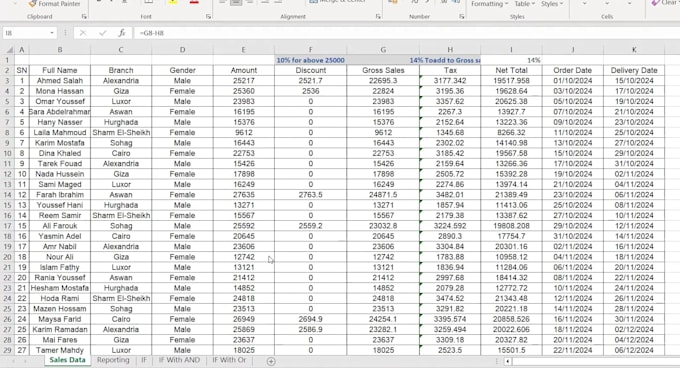Image resolution: width=680 pixels, height=368 pixels.
Task: Select column H header
Action: click(x=450, y=50)
